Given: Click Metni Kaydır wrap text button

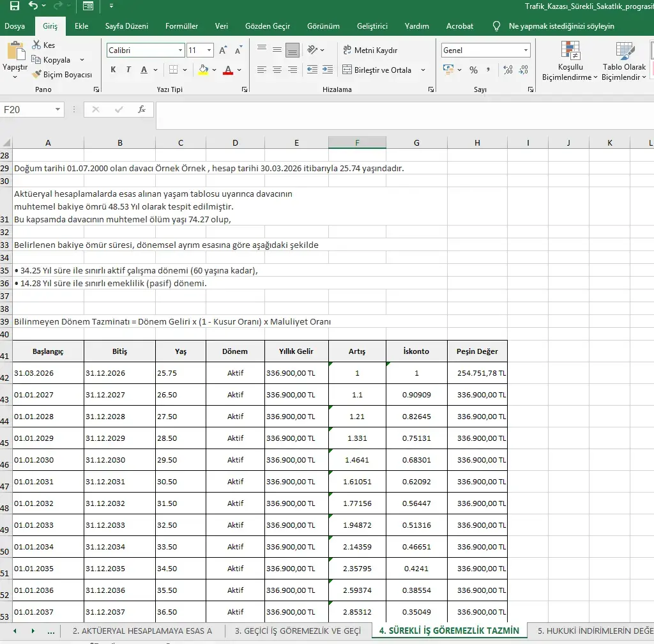Looking at the screenshot, I should pyautogui.click(x=370, y=50).
